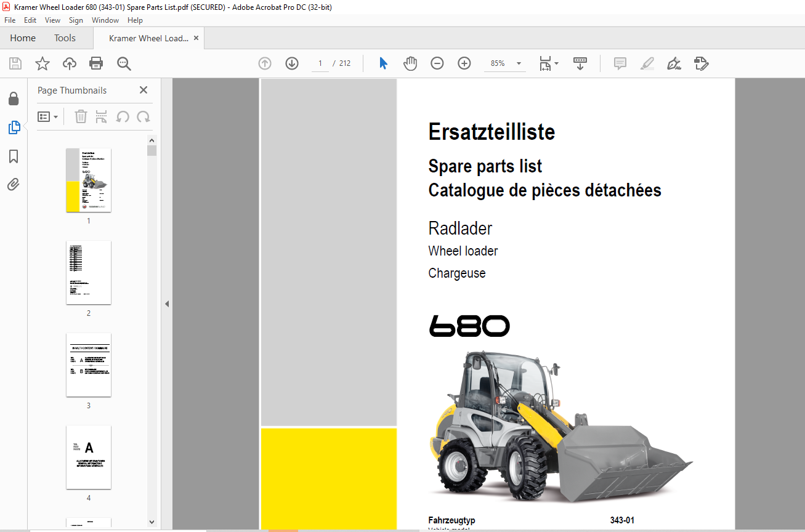
Task: Activate the Selection arrow tool
Action: tap(383, 63)
